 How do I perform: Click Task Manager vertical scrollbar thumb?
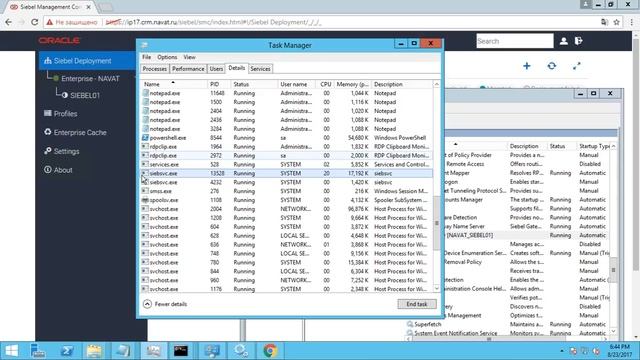tap(436, 223)
